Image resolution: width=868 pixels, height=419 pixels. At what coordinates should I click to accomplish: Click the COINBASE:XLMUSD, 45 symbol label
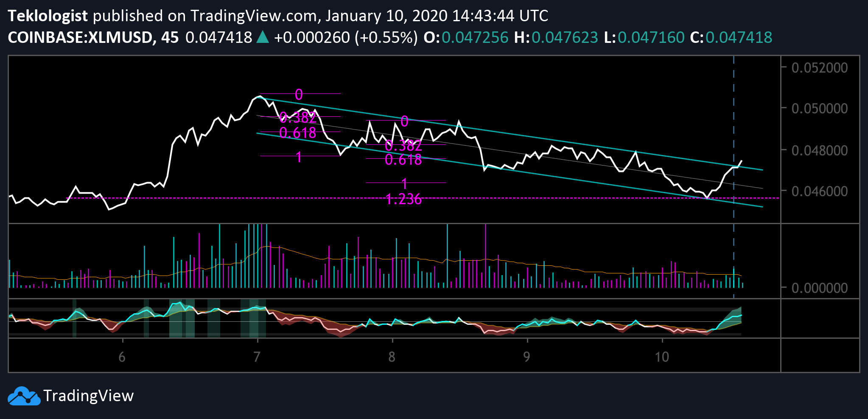93,37
